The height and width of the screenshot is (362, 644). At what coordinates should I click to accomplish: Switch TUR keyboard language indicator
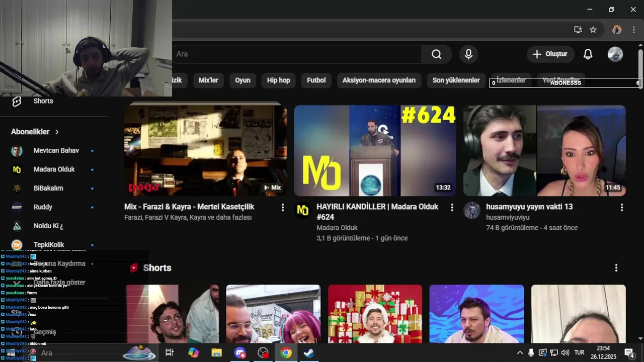tap(579, 353)
